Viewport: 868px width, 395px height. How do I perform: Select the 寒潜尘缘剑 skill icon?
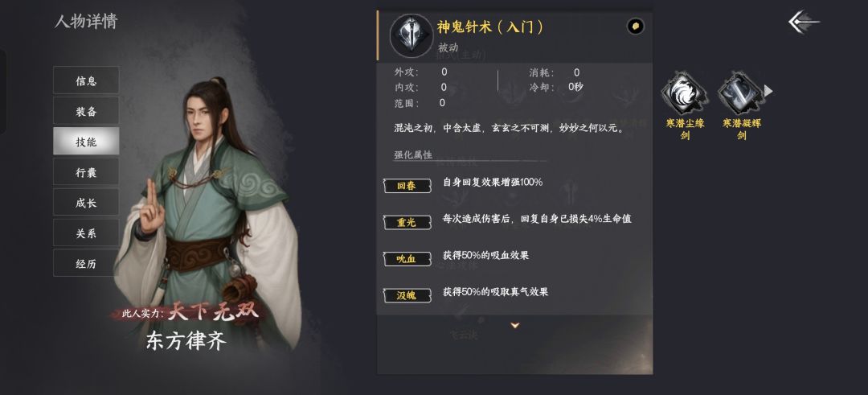tap(685, 93)
